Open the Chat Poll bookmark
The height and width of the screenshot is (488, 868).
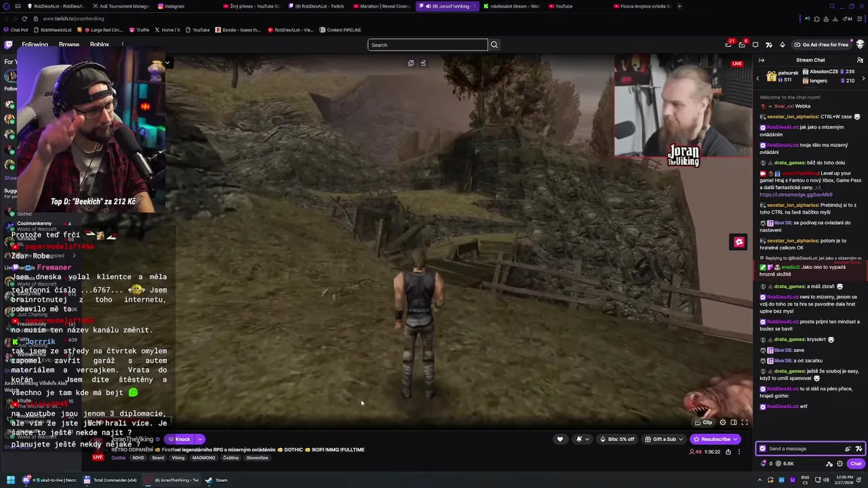[x=16, y=30]
